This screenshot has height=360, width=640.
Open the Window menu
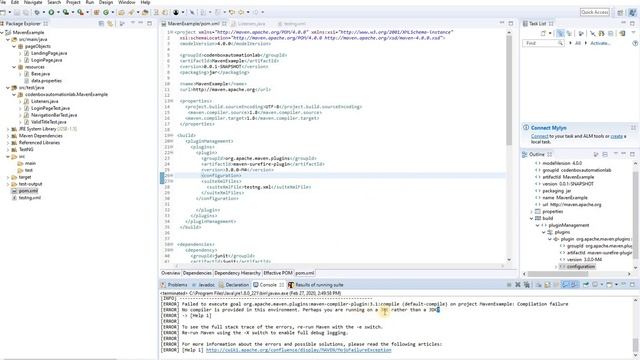point(127,2)
